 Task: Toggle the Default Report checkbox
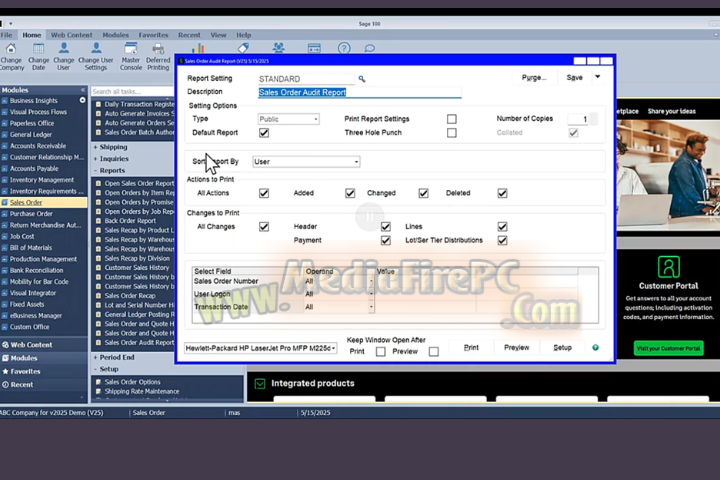pyautogui.click(x=264, y=133)
